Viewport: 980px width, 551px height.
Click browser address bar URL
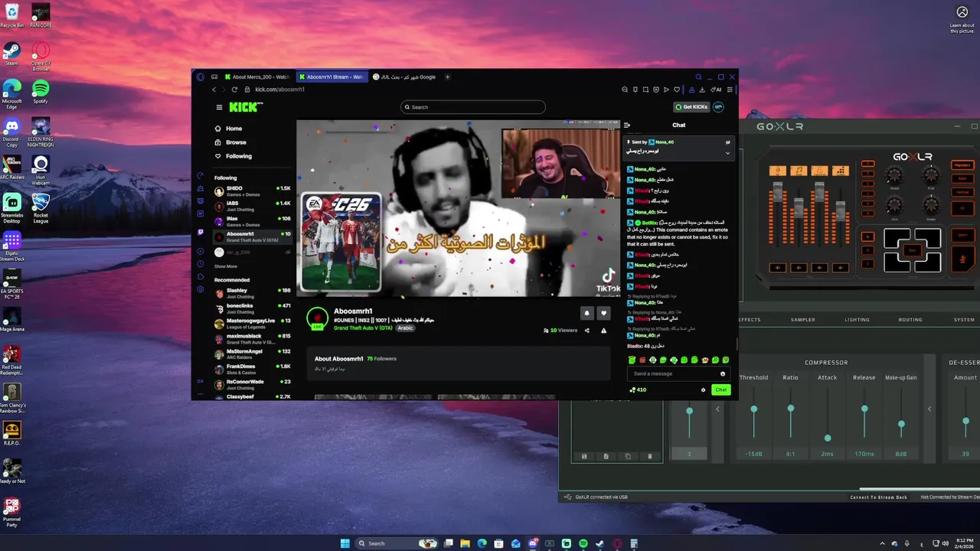tap(280, 90)
